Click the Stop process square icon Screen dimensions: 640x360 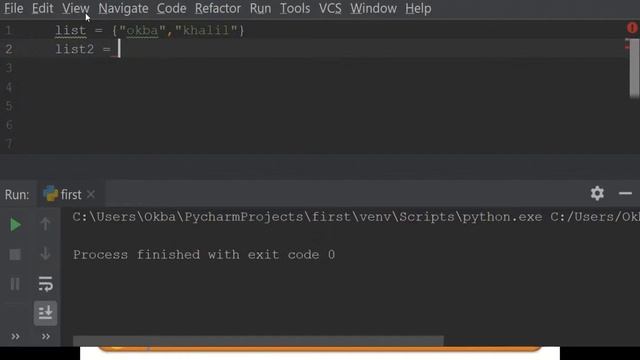pyautogui.click(x=15, y=254)
